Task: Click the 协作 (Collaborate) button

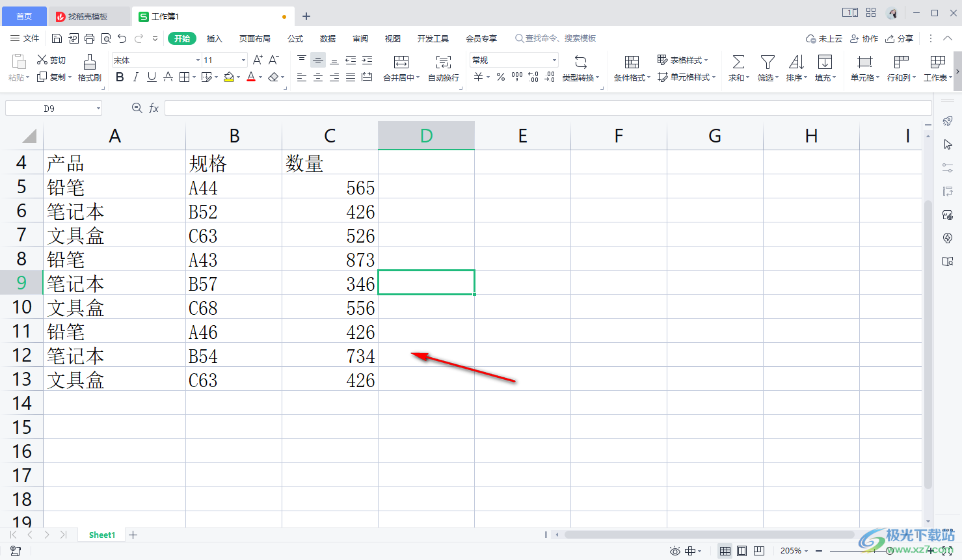Action: (864, 38)
